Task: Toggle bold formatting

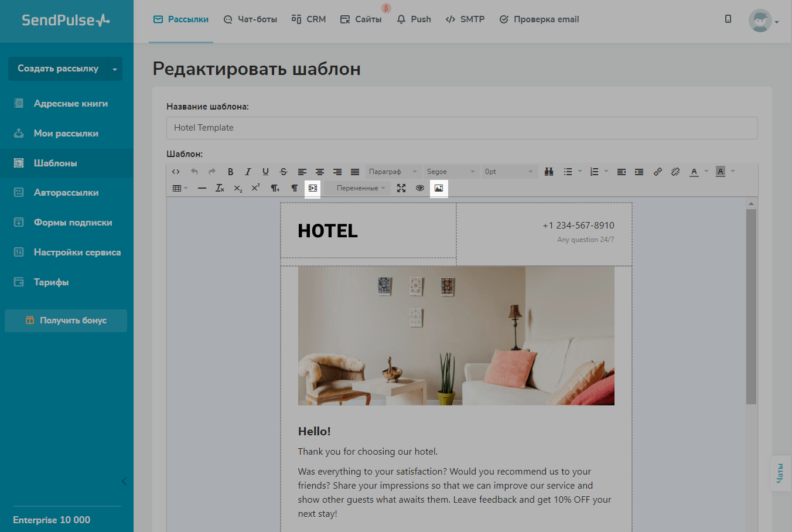Action: 231,172
